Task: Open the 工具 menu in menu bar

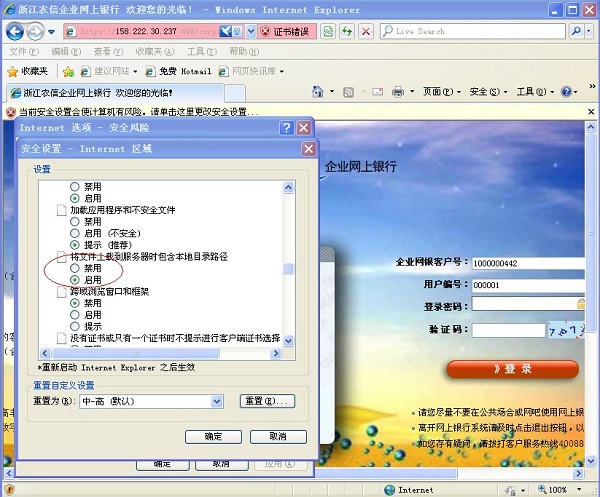Action: (x=202, y=51)
